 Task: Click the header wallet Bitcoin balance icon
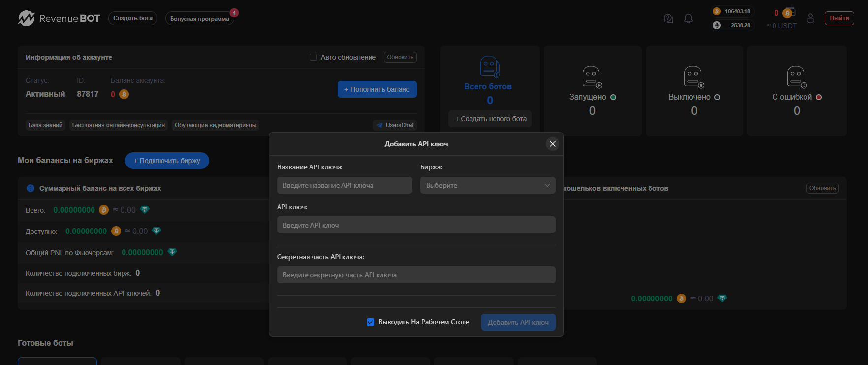pyautogui.click(x=788, y=13)
